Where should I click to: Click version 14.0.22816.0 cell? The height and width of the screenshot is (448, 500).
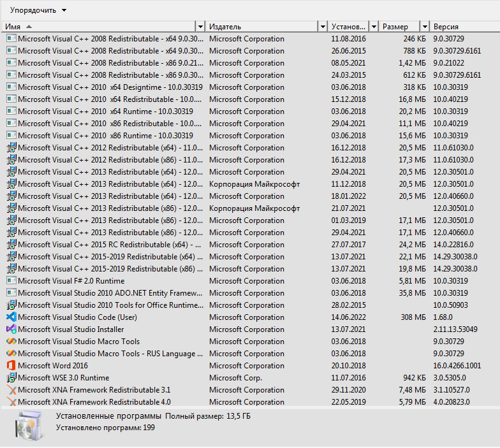(453, 245)
